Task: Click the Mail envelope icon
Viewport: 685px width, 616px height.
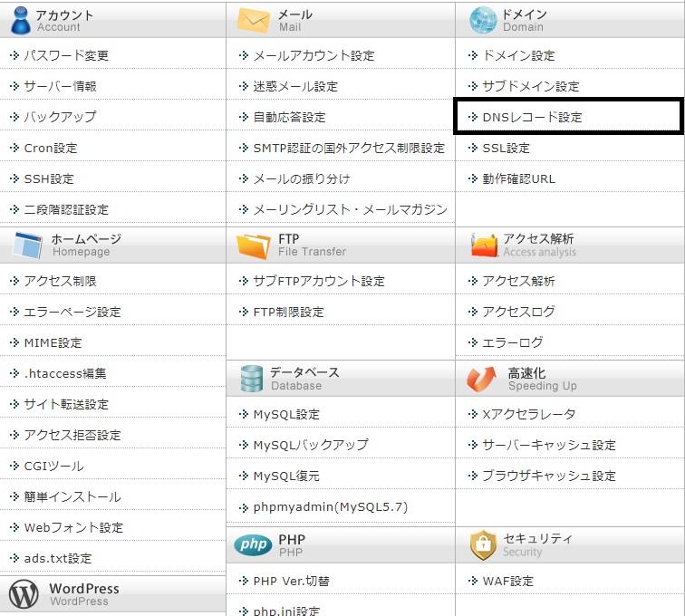Action: click(x=254, y=21)
